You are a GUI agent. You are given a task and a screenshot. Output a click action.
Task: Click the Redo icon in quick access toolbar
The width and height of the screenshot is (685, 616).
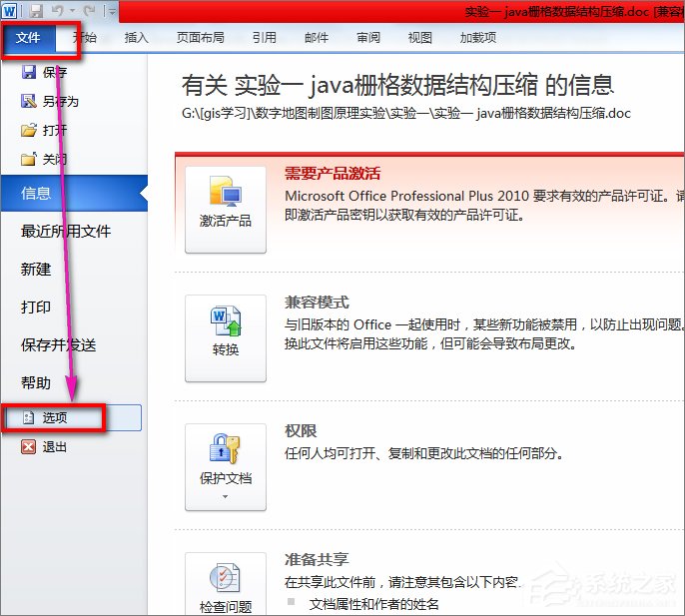tap(90, 11)
